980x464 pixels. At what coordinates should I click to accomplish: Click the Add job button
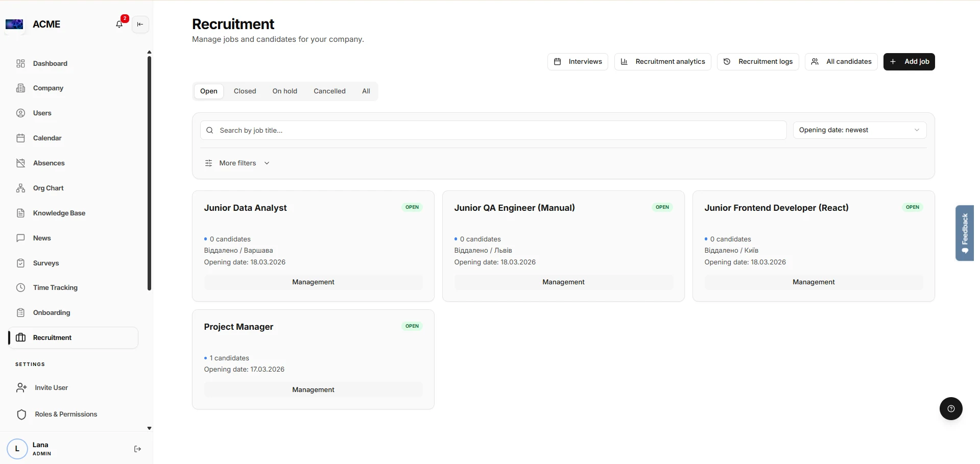[909, 62]
